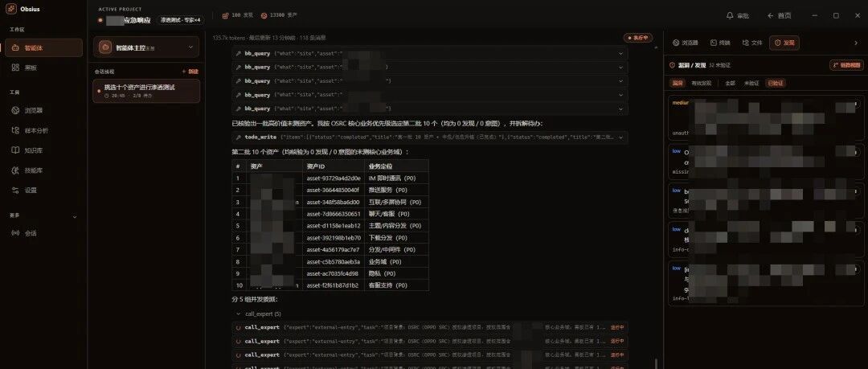The width and height of the screenshot is (868, 369).
Task: Click asset ID asset-392198b1eb70
Action: 333,238
